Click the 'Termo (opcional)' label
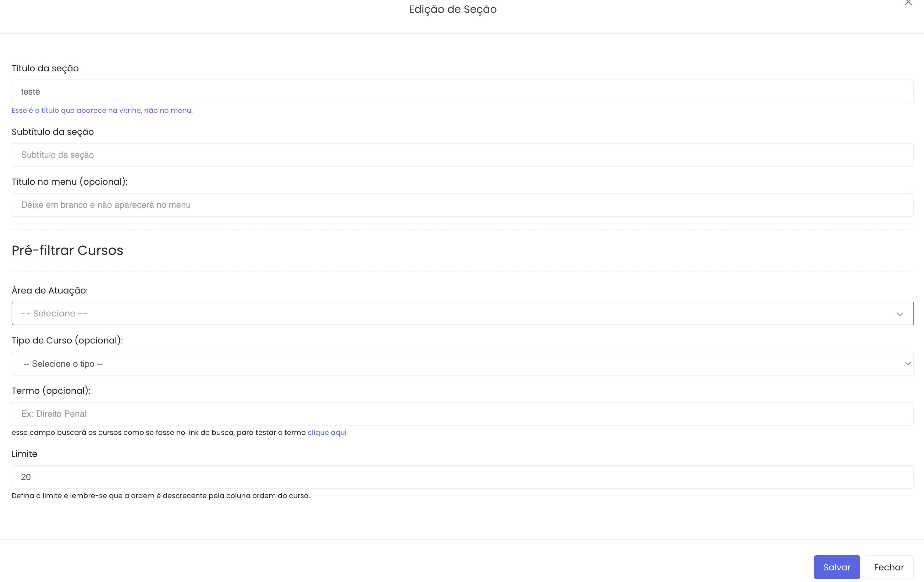 pos(51,391)
